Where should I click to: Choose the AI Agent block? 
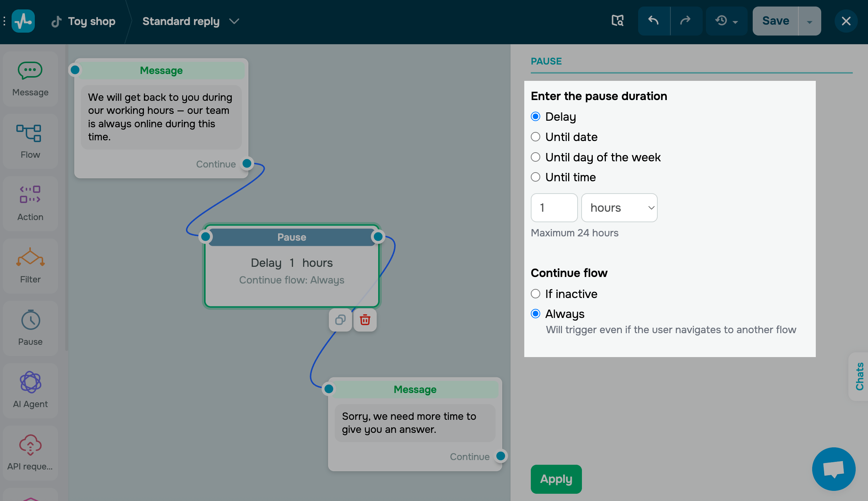[30, 390]
